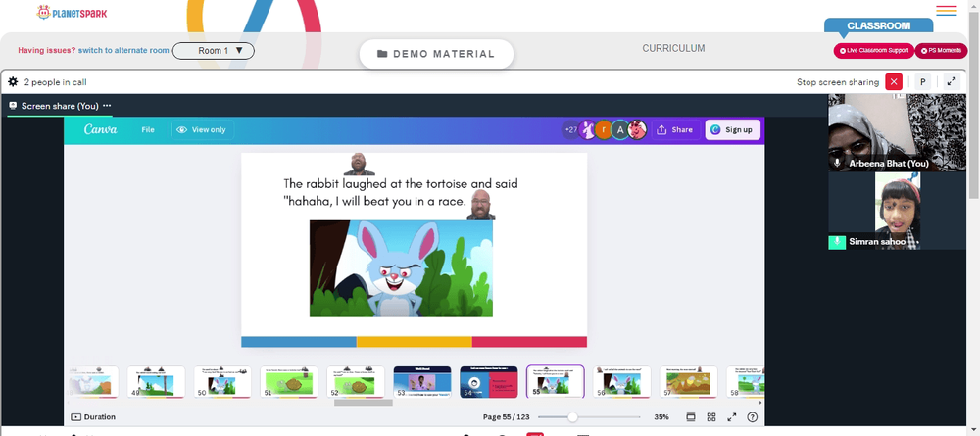Screen dimensions: 980x436
Task: Open the Canva help question-mark icon
Action: click(753, 417)
